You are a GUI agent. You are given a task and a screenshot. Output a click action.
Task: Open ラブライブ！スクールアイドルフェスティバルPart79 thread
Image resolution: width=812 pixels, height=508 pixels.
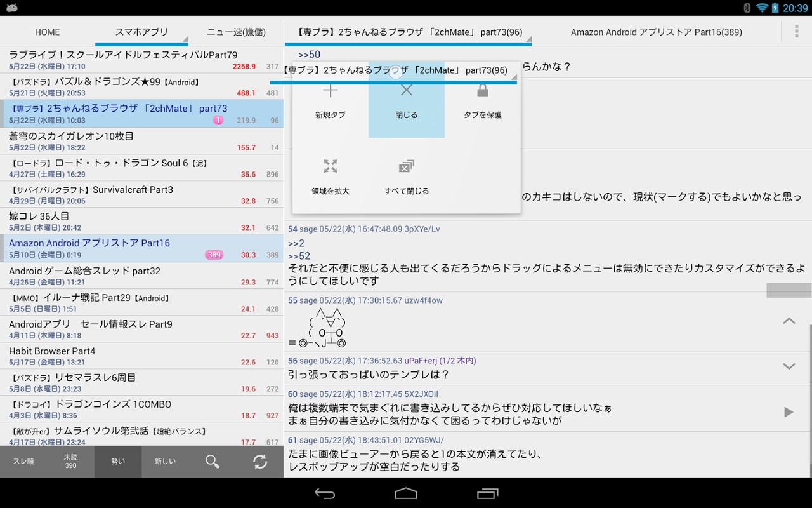tap(141, 60)
